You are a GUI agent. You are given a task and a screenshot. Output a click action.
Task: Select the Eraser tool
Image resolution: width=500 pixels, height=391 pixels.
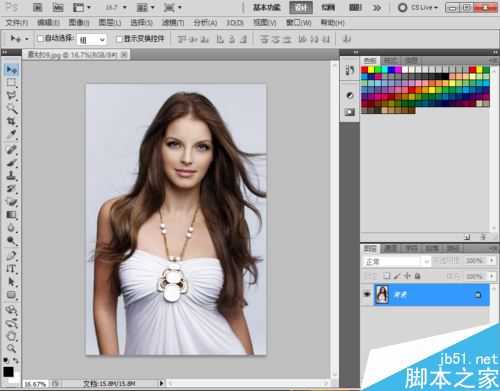point(12,202)
